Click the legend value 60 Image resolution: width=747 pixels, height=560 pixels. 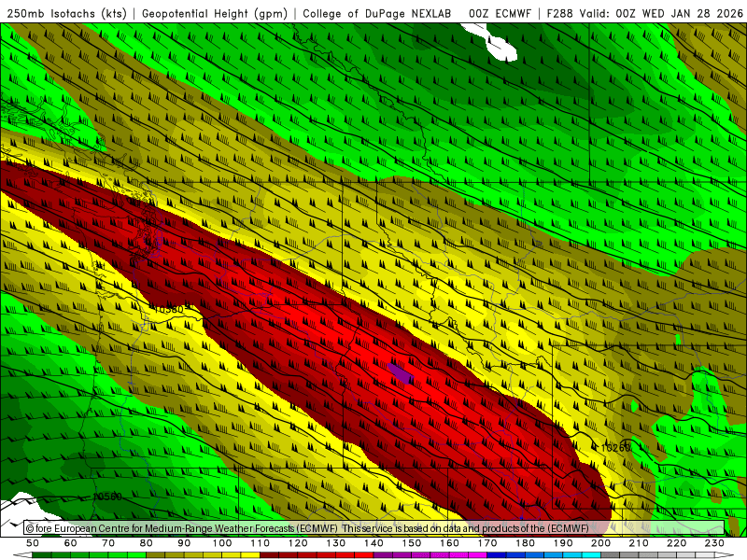pos(70,543)
